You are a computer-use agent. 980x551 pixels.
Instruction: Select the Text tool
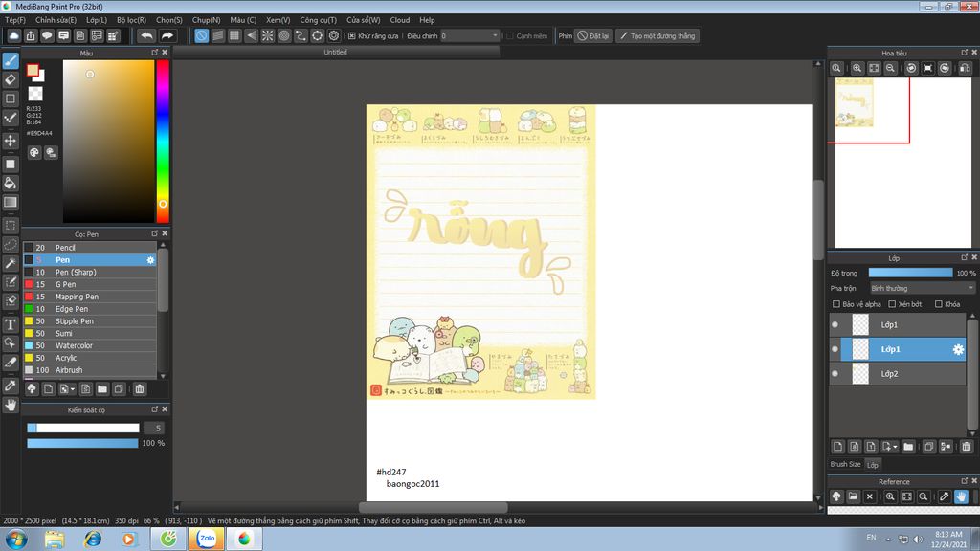pyautogui.click(x=11, y=324)
